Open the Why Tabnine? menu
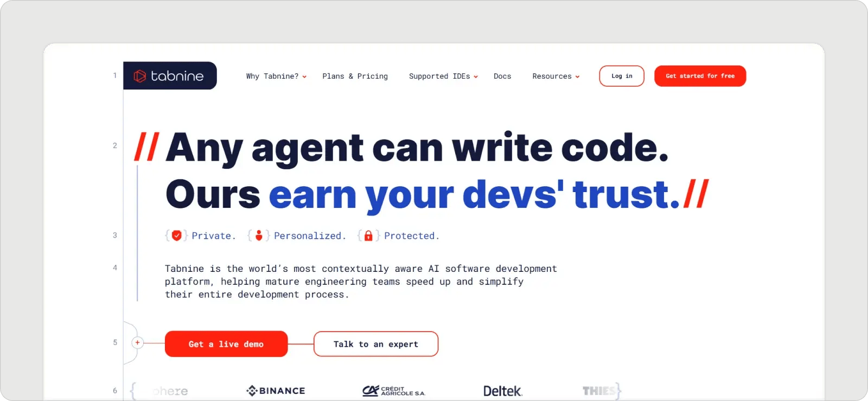 [x=276, y=77]
